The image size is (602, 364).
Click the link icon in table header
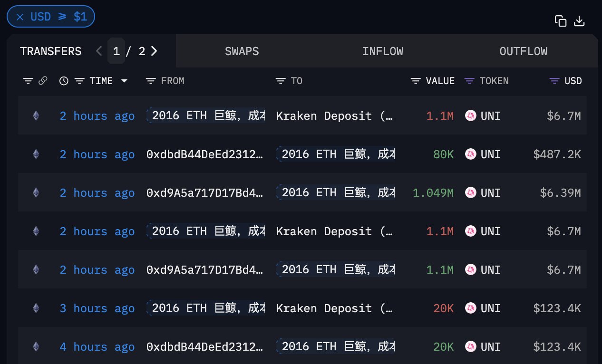click(43, 81)
